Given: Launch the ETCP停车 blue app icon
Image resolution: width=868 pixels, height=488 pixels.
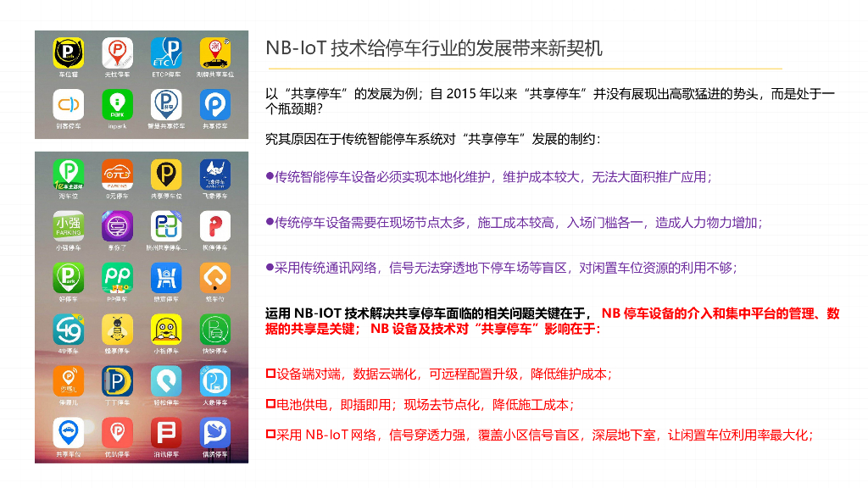Looking at the screenshot, I should tap(166, 53).
